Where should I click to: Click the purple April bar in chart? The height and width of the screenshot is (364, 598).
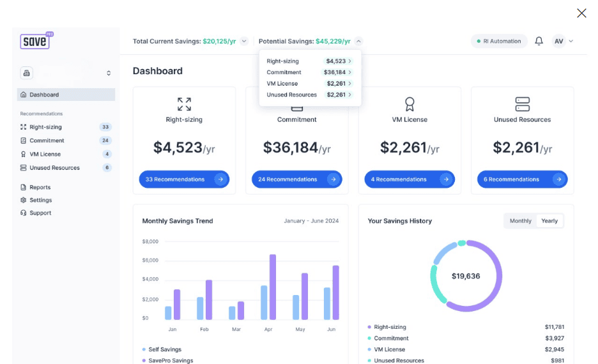tap(273, 287)
